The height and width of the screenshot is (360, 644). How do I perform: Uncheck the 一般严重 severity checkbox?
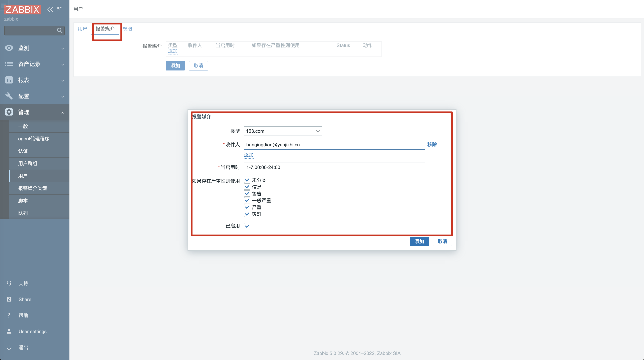point(247,200)
